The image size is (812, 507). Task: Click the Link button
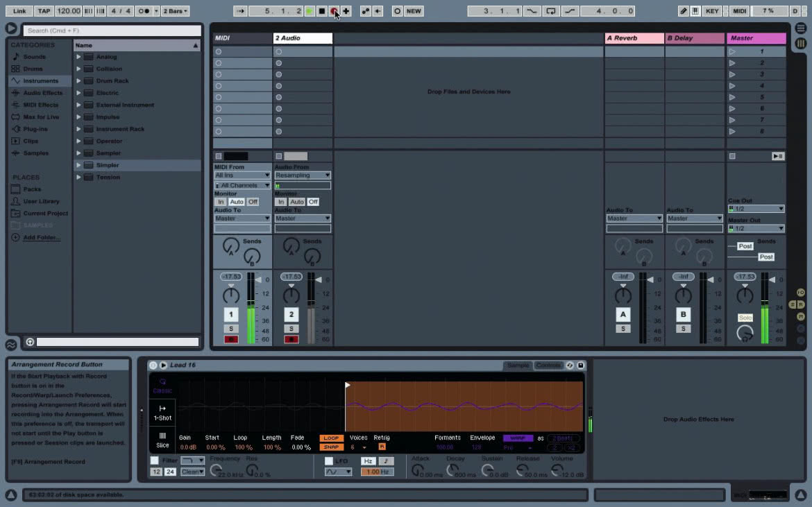pyautogui.click(x=19, y=11)
